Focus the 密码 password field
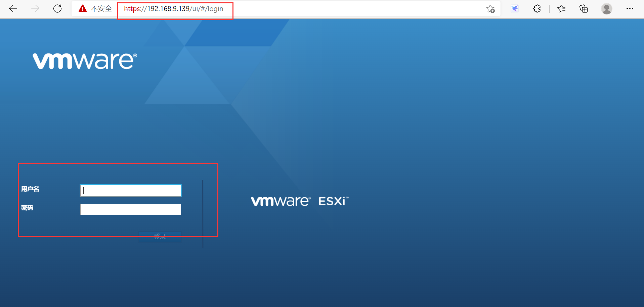The height and width of the screenshot is (307, 644). (131, 209)
